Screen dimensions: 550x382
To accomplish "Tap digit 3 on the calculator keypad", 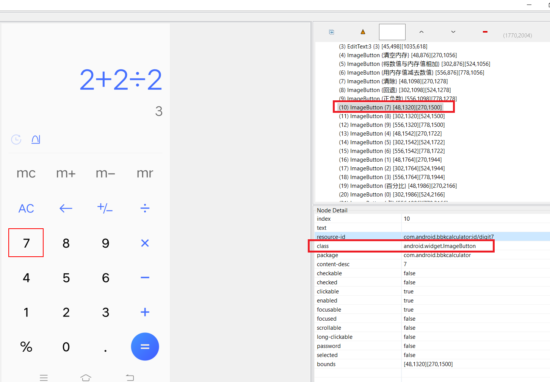I will (105, 312).
